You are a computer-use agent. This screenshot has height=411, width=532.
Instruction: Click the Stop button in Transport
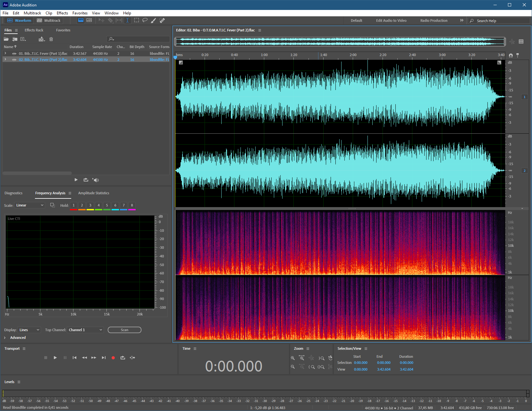tap(46, 357)
